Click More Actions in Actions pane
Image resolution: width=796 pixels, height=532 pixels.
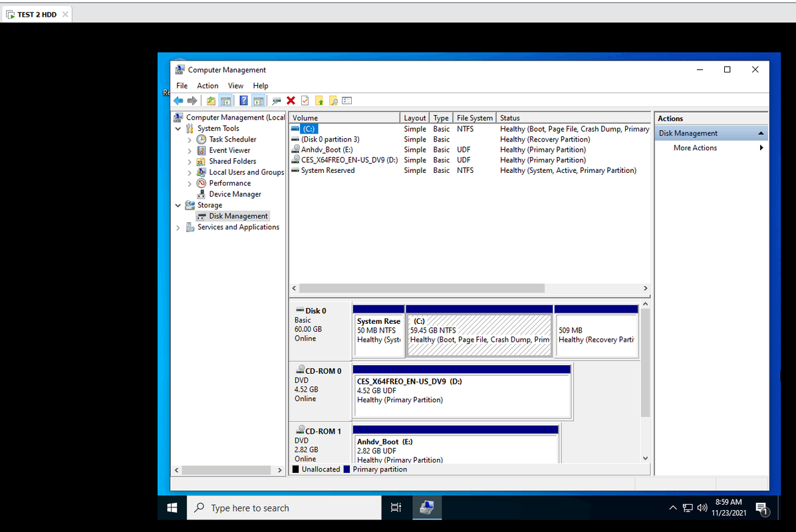695,148
